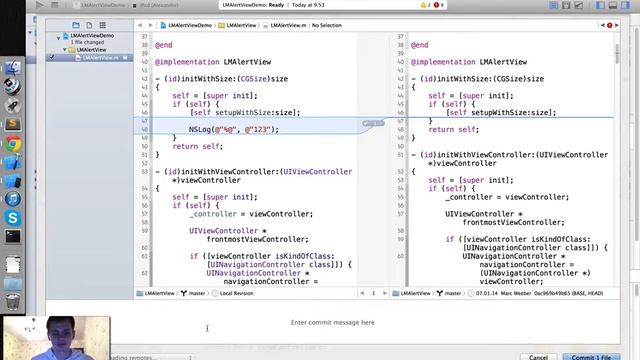Open LMAlertView folder jump bar segment
The height and width of the screenshot is (360, 640).
tap(238, 25)
